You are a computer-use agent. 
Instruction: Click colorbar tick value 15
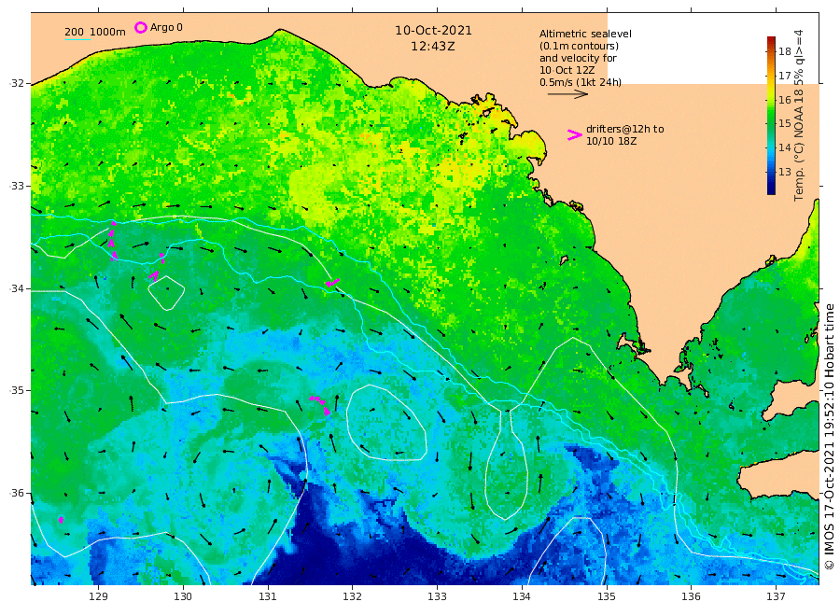tap(785, 123)
